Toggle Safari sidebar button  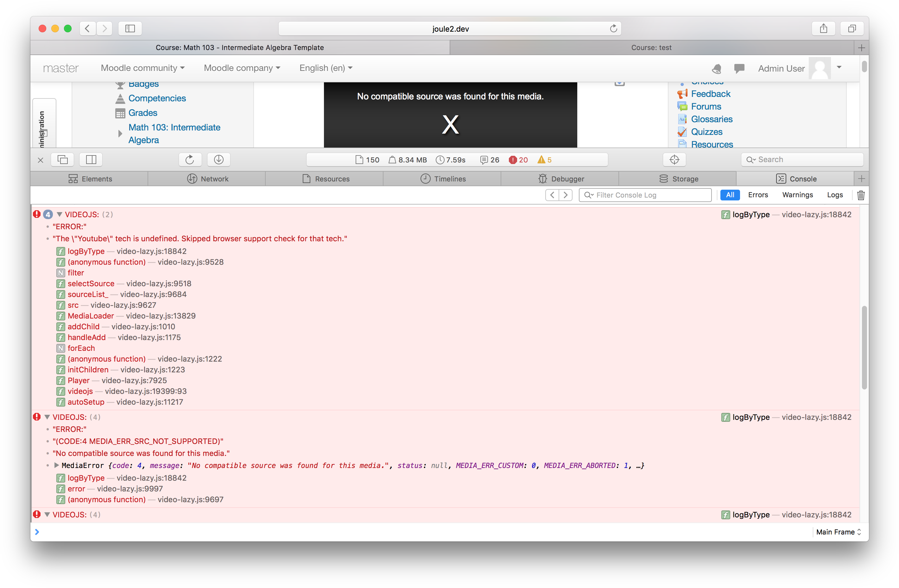130,29
